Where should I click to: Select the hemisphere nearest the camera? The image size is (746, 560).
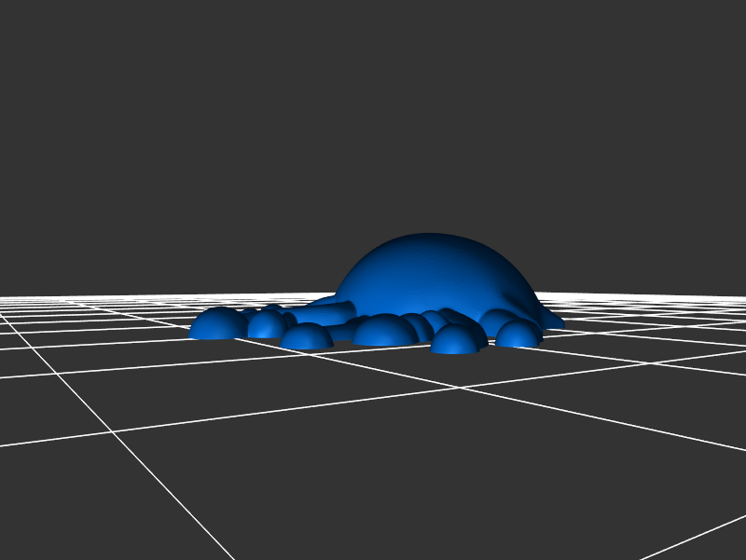pos(456,341)
